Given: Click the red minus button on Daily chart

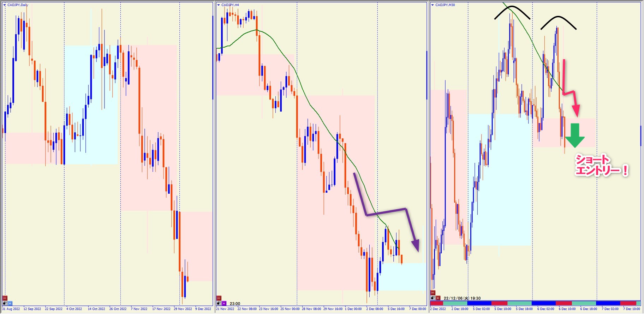Looking at the screenshot, I should (5, 298).
